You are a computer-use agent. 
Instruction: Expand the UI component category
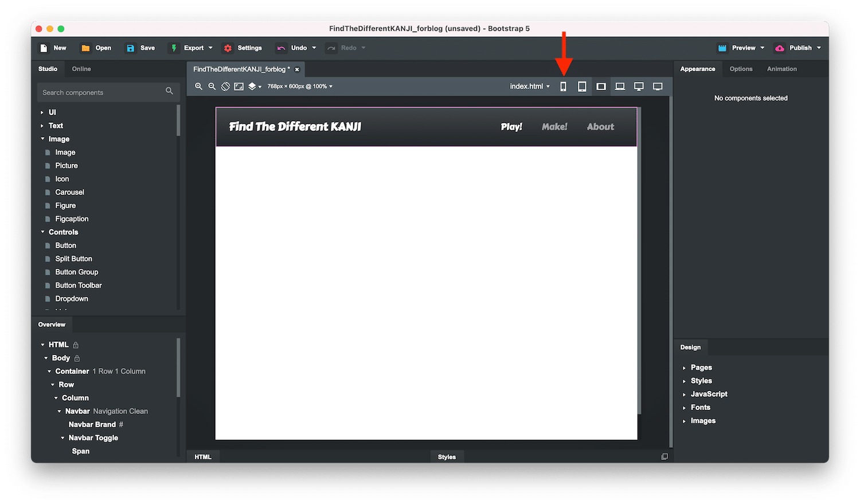[42, 112]
